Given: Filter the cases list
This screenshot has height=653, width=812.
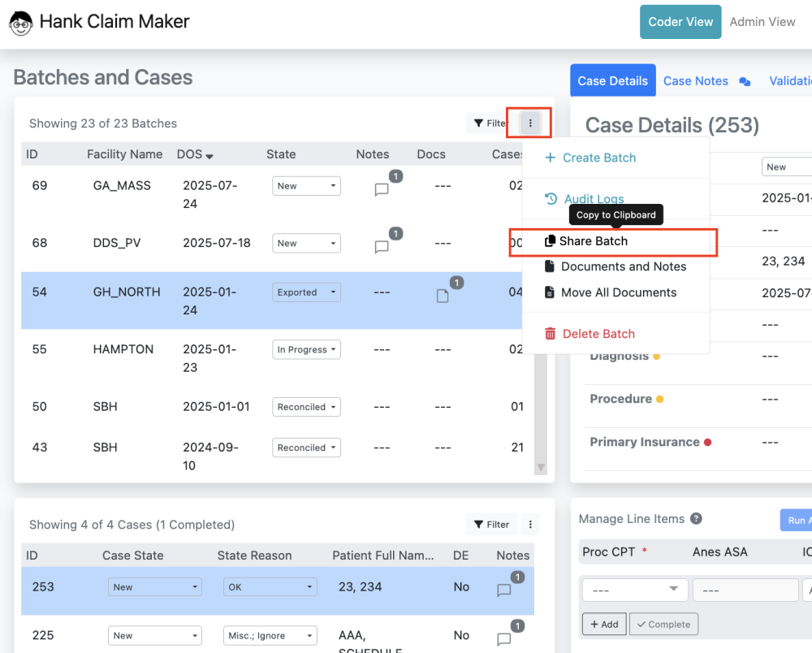Looking at the screenshot, I should pos(491,524).
